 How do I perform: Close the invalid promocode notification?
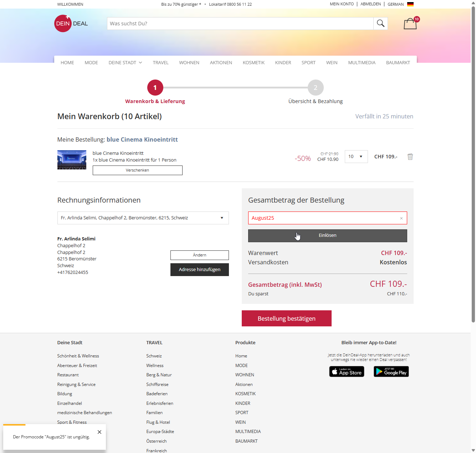click(99, 432)
